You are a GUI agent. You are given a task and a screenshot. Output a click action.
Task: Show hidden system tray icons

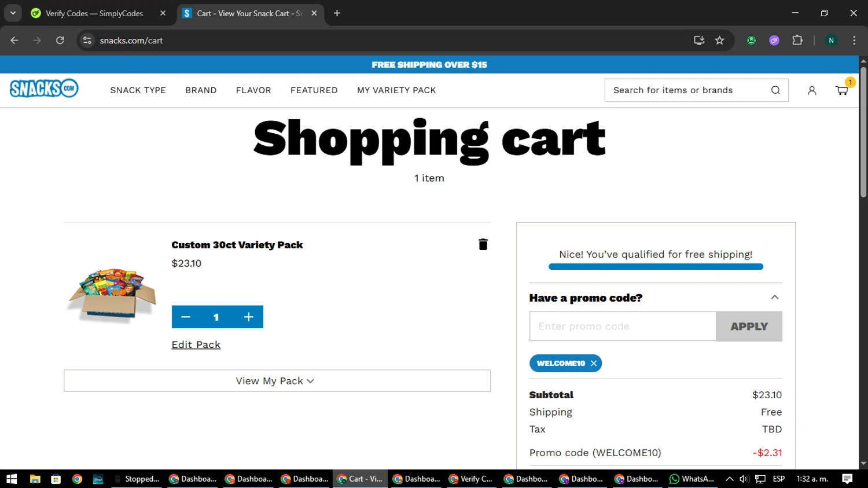pyautogui.click(x=730, y=479)
